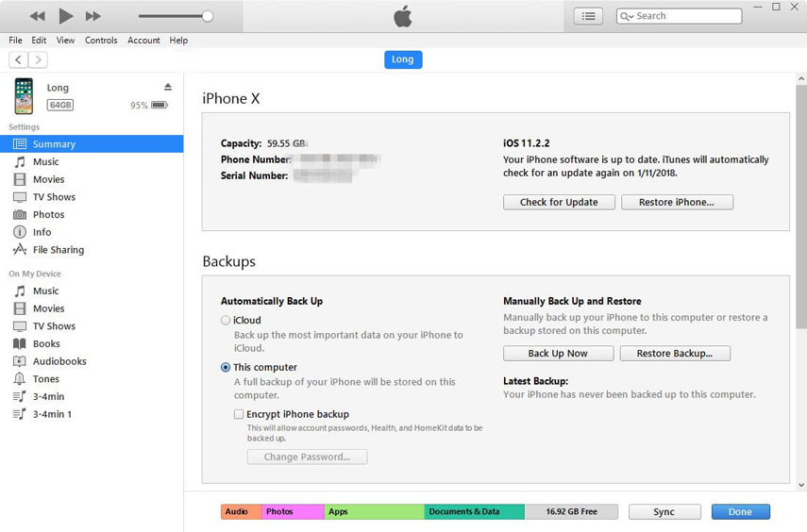807x532 pixels.
Task: Adjust the volume slider knob
Action: [x=208, y=16]
